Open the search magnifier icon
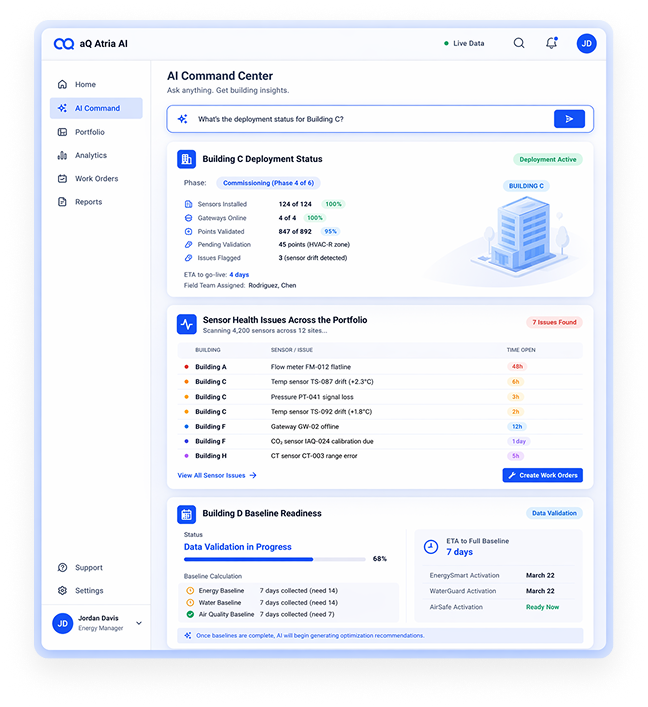Image resolution: width=648 pixels, height=707 pixels. [519, 43]
